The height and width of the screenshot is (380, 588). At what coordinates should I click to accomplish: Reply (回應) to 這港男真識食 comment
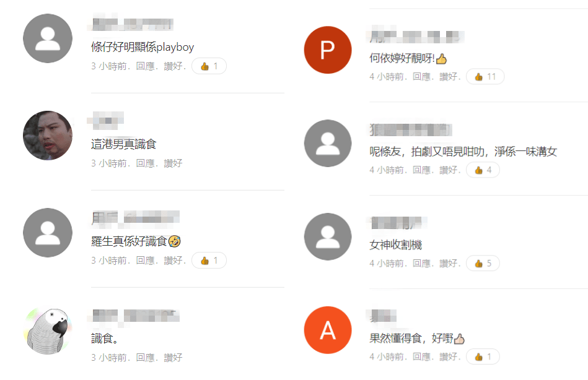pyautogui.click(x=145, y=163)
